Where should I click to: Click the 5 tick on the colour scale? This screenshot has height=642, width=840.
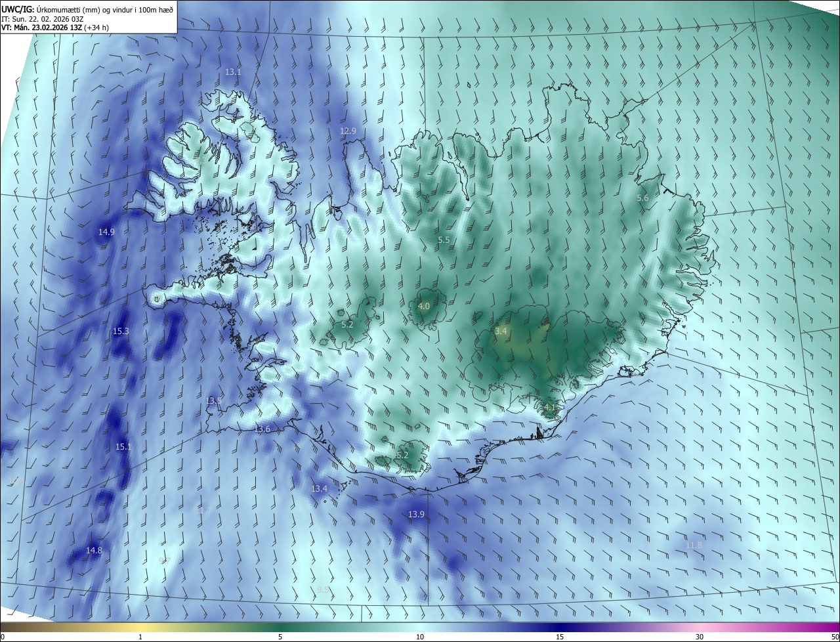click(280, 637)
